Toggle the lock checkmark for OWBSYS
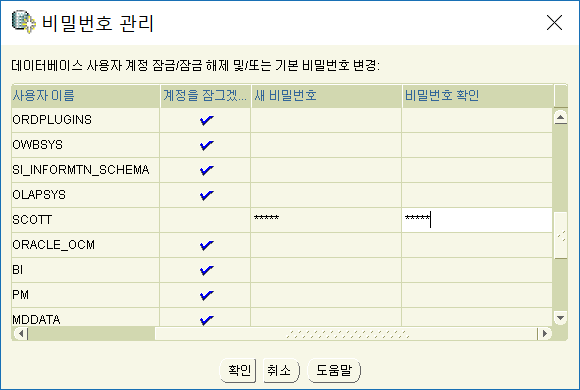Image resolution: width=580 pixels, height=390 pixels. (206, 145)
